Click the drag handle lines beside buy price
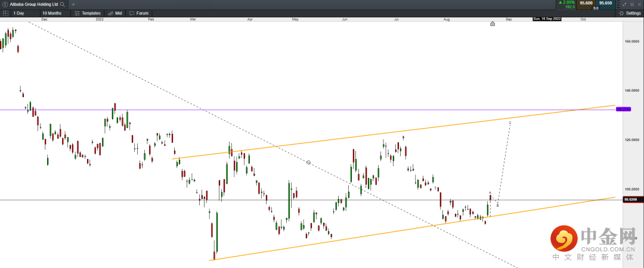This screenshot has height=268, width=644. (618, 4)
